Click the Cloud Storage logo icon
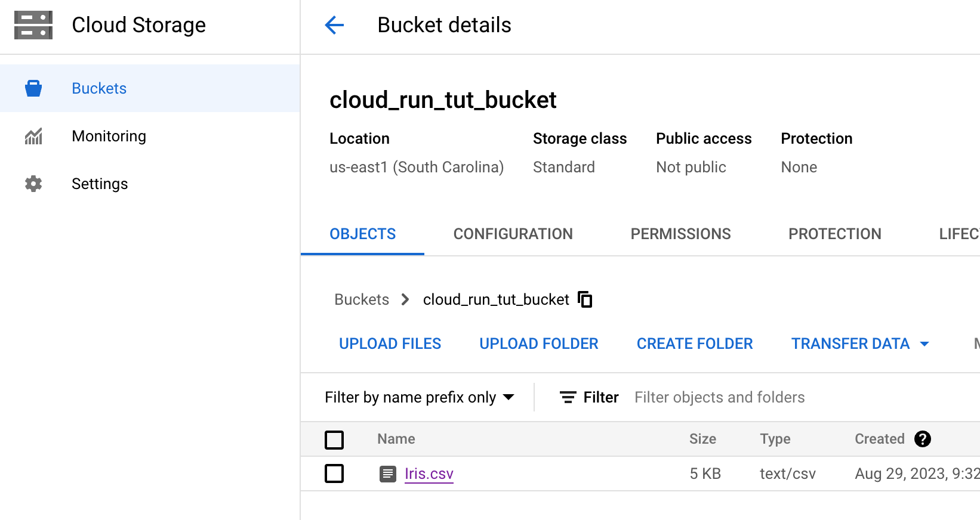Image resolution: width=980 pixels, height=520 pixels. [33, 25]
